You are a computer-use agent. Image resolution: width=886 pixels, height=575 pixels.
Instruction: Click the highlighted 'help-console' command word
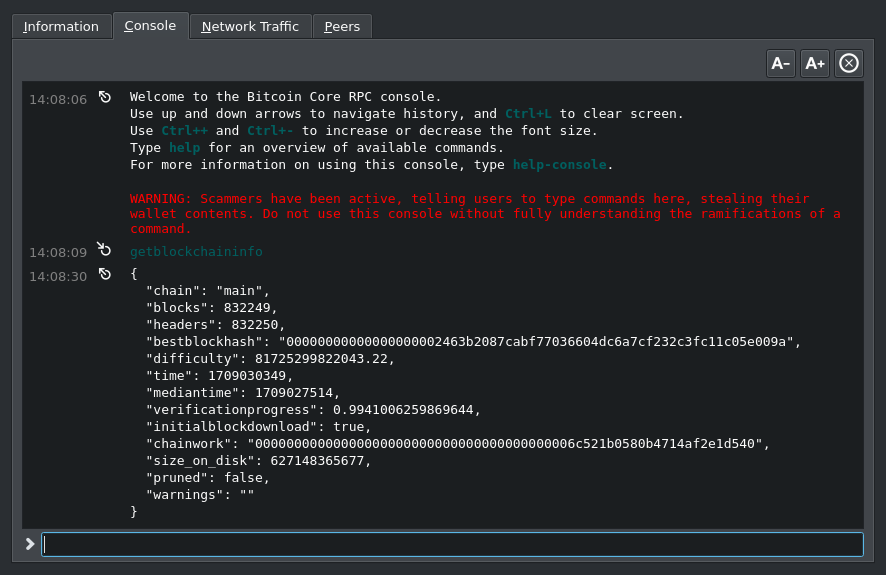pos(559,164)
